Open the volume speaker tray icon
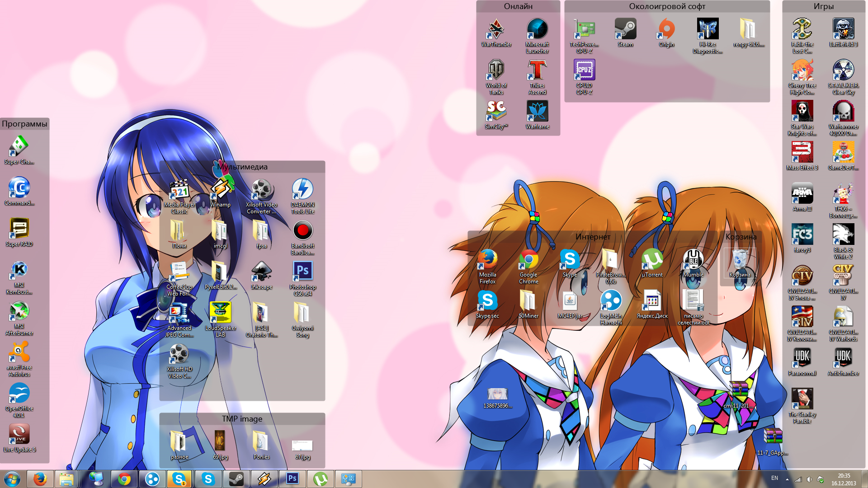The height and width of the screenshot is (488, 868). click(809, 479)
